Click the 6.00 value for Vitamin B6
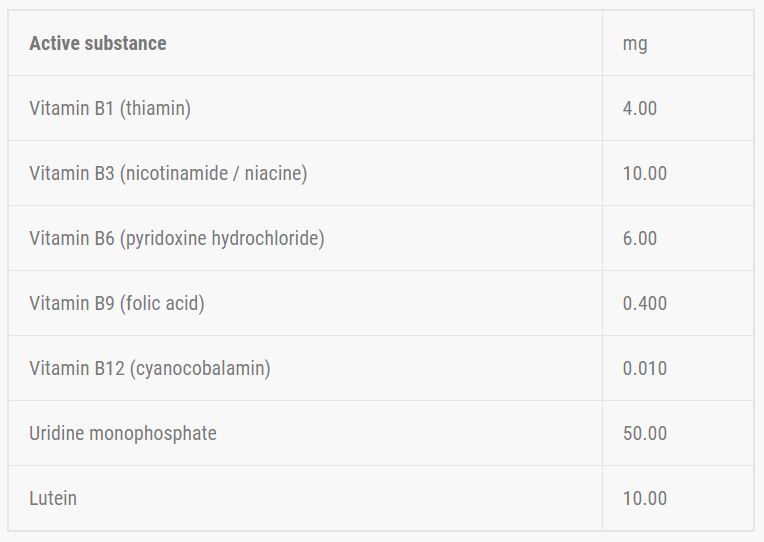The image size is (764, 542). (x=640, y=238)
